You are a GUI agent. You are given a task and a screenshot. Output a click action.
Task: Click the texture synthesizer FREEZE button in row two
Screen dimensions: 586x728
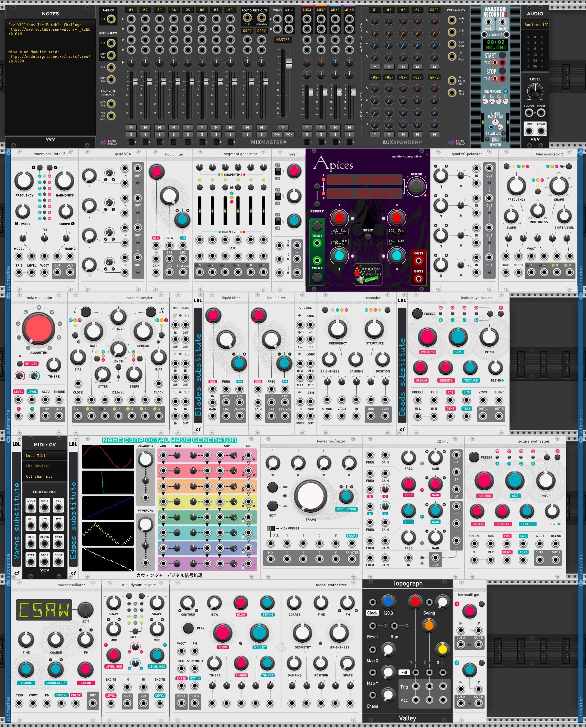[x=417, y=313]
